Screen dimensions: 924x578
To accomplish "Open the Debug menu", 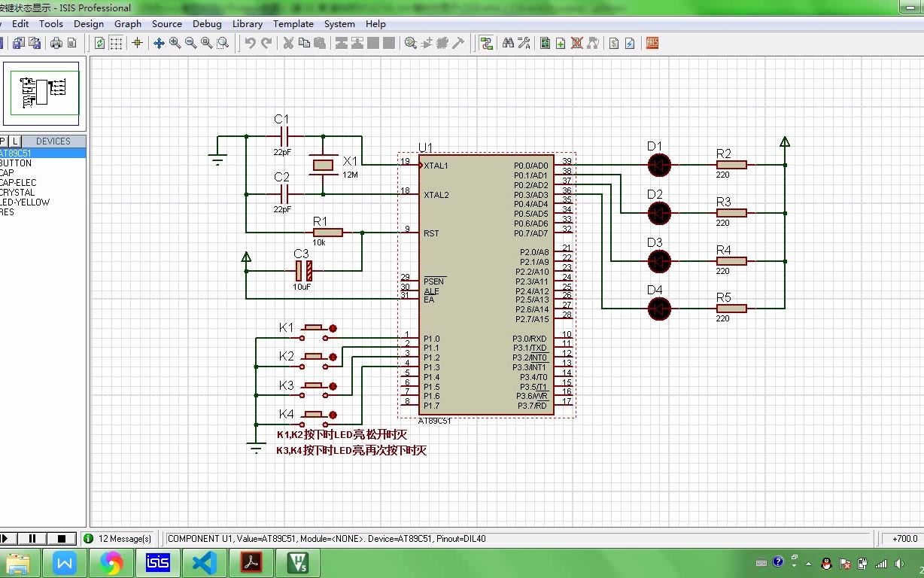I will coord(207,23).
